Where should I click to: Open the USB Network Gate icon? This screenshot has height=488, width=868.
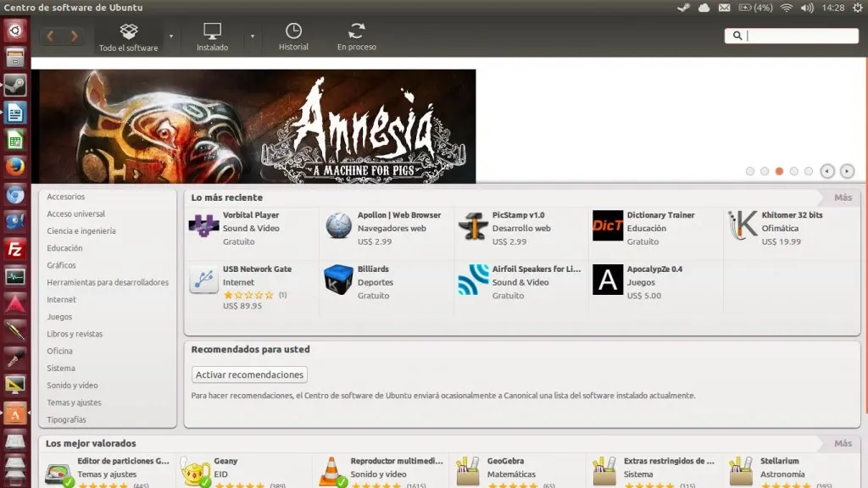(203, 280)
